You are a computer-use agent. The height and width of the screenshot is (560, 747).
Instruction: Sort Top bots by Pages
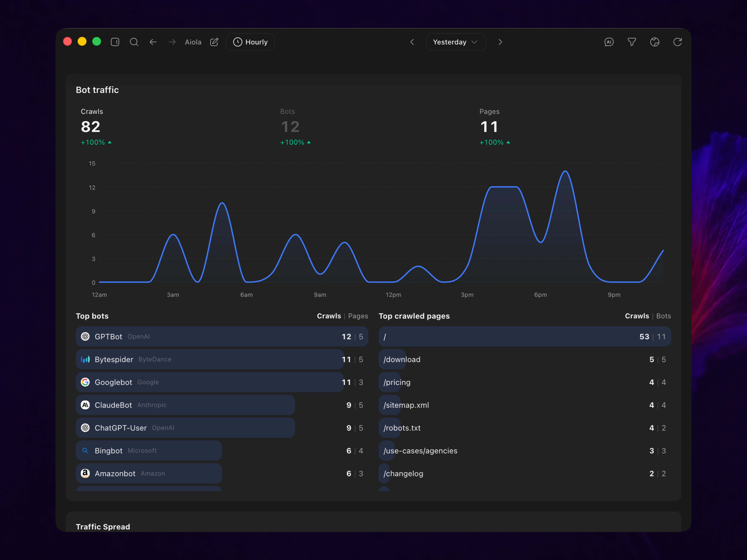pos(358,316)
